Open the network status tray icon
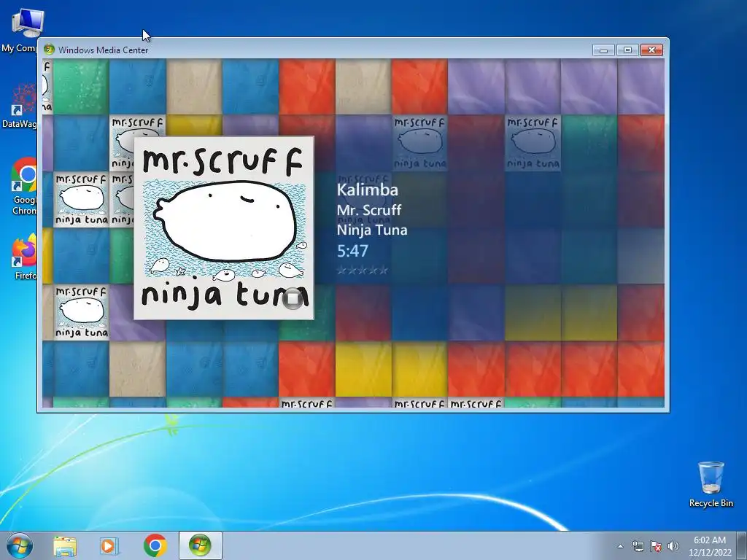The image size is (747, 560). [638, 546]
